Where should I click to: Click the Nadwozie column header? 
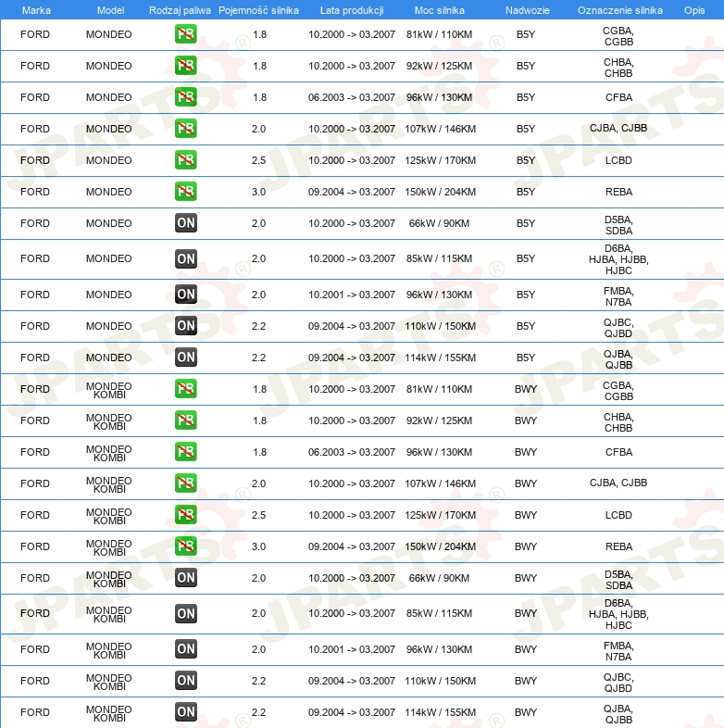tap(527, 10)
